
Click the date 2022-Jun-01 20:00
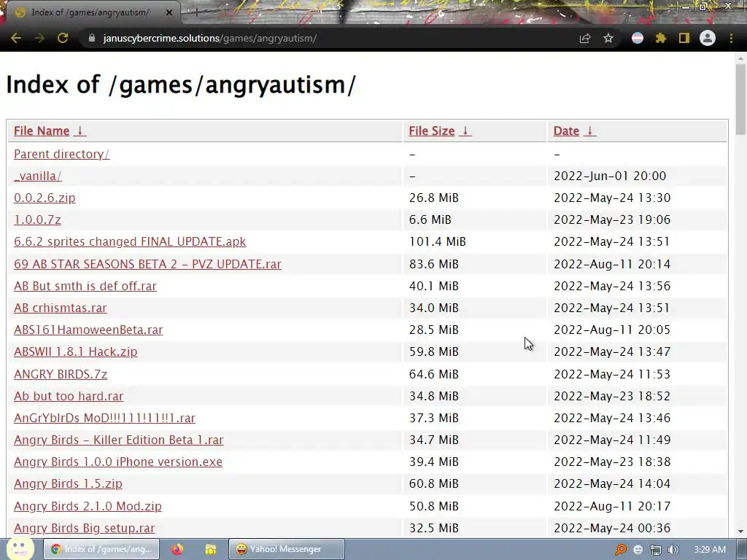click(610, 176)
